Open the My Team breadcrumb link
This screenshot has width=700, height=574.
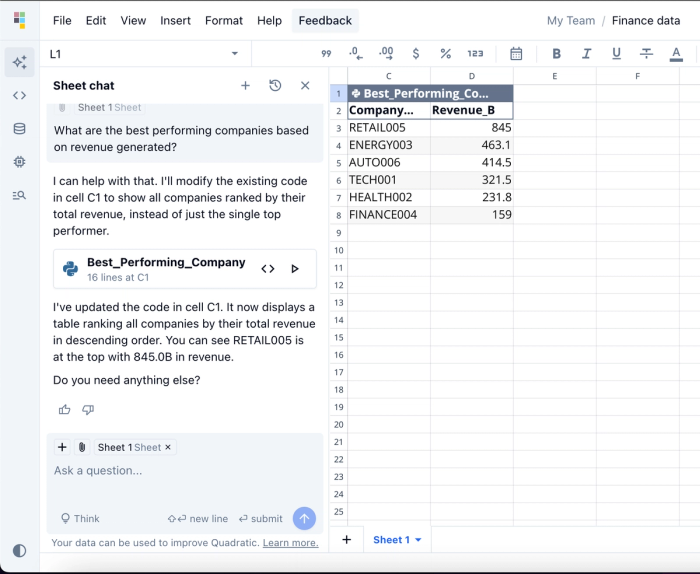coord(571,21)
